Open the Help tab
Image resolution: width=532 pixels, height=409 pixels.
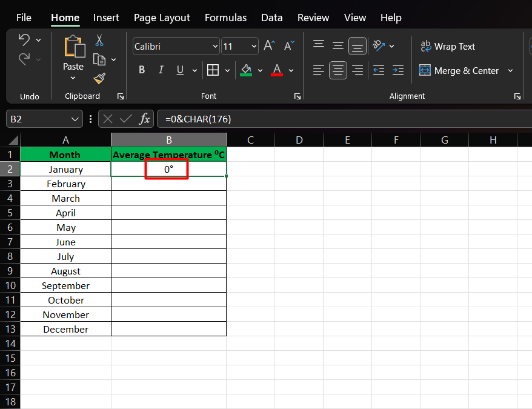click(391, 18)
